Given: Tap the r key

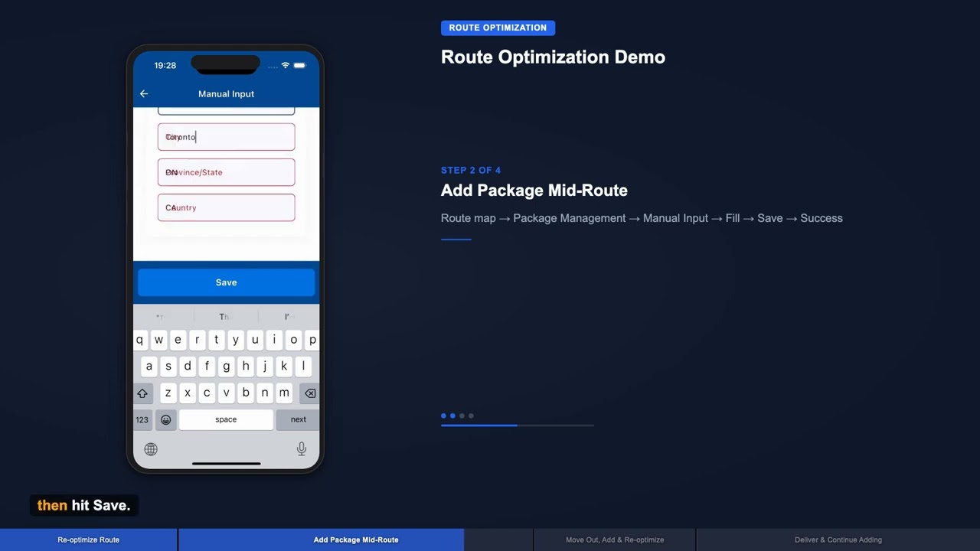Looking at the screenshot, I should pos(197,340).
